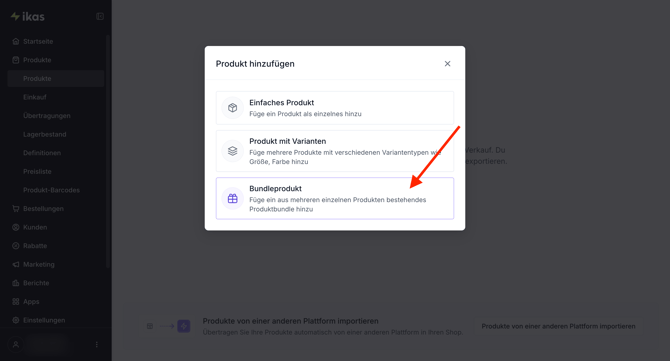Screen dimensions: 670x361
Task: Click the gift icon for Bundleprodukt
Action: coord(232,198)
